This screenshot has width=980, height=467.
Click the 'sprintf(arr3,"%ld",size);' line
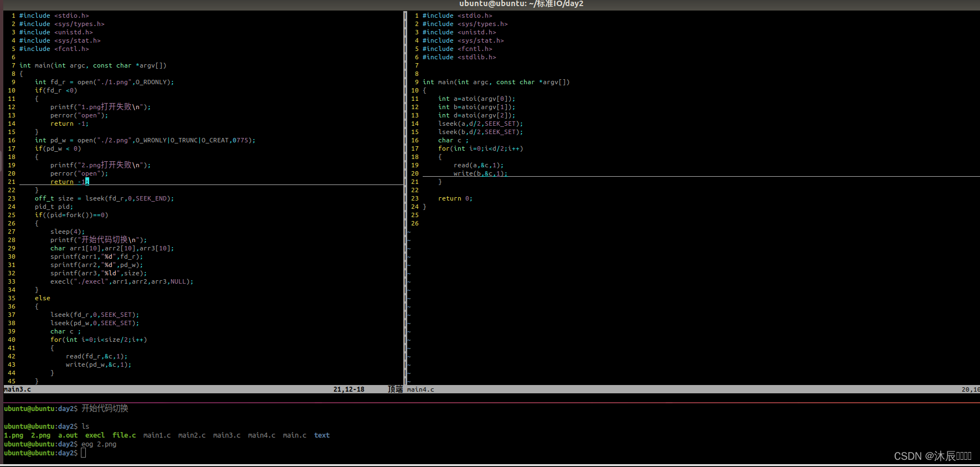[x=99, y=273]
